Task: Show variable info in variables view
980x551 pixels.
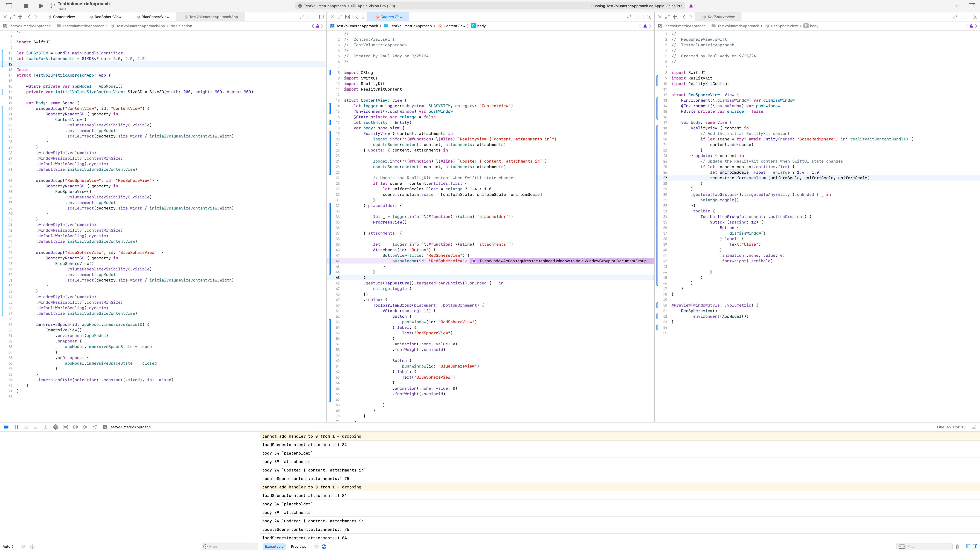Action: 32,546
